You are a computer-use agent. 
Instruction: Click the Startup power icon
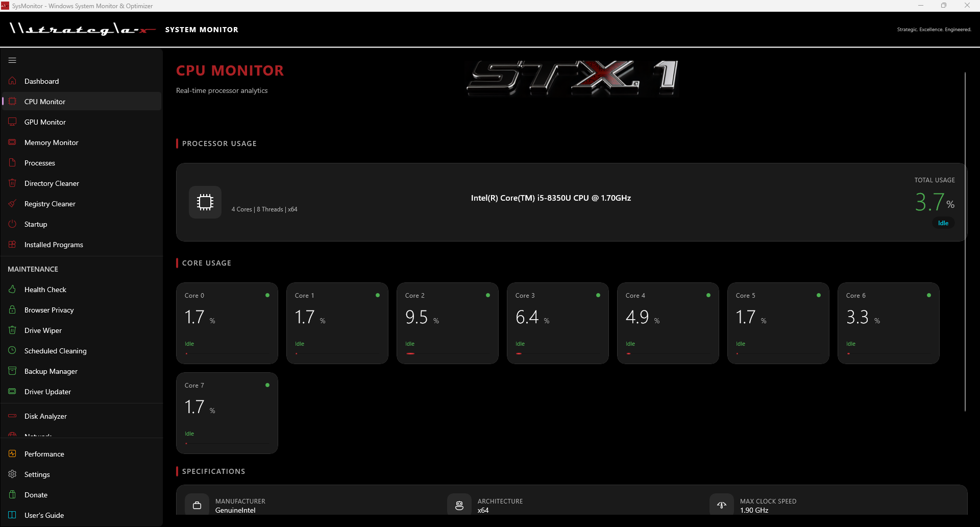click(x=12, y=224)
